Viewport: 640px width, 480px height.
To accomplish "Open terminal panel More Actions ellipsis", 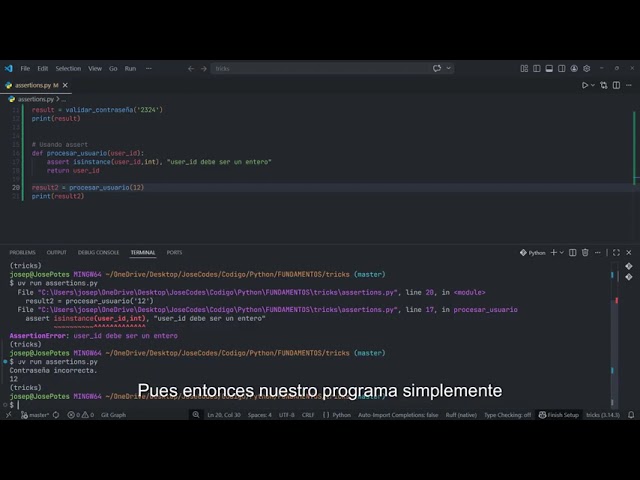I will (598, 253).
